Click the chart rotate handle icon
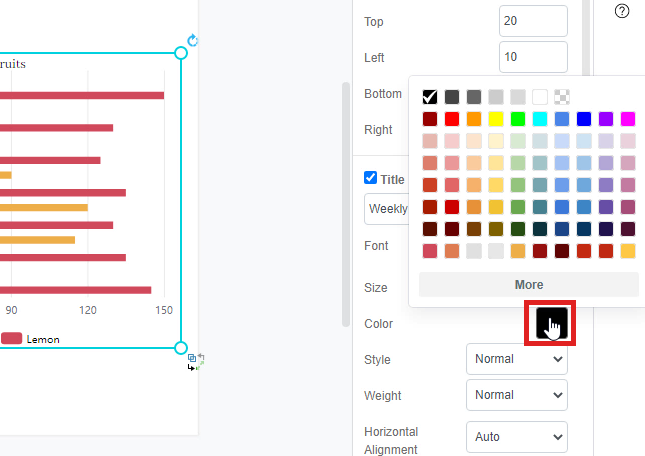The image size is (645, 456). click(x=193, y=41)
